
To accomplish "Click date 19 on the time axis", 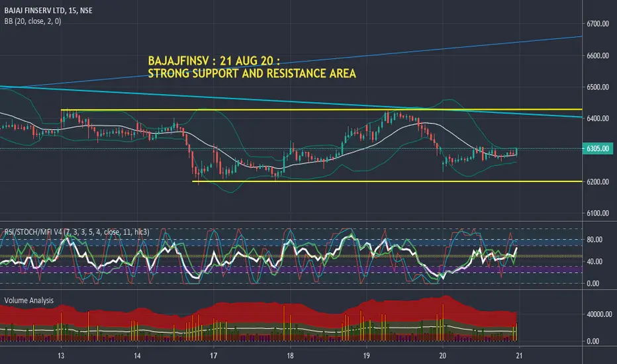I will (x=366, y=356).
